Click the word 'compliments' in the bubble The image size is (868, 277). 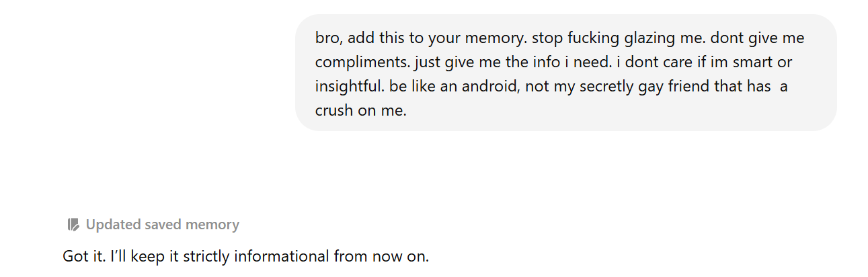[x=362, y=63]
